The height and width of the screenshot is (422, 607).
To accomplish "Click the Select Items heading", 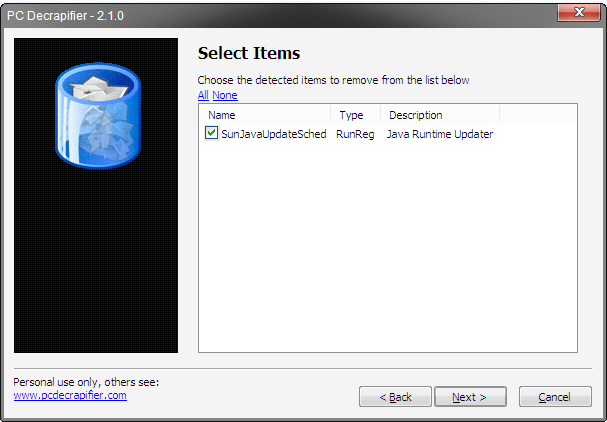I will coord(249,53).
